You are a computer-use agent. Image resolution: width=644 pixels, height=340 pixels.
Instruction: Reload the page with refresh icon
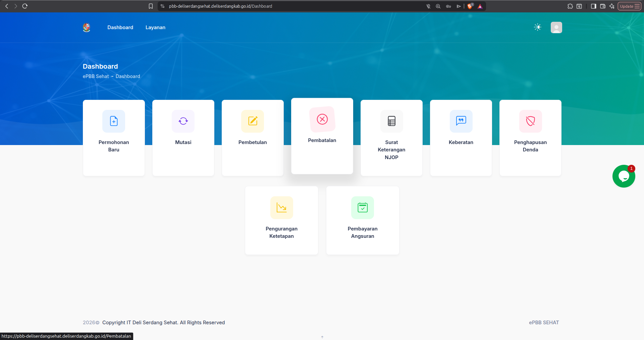25,6
